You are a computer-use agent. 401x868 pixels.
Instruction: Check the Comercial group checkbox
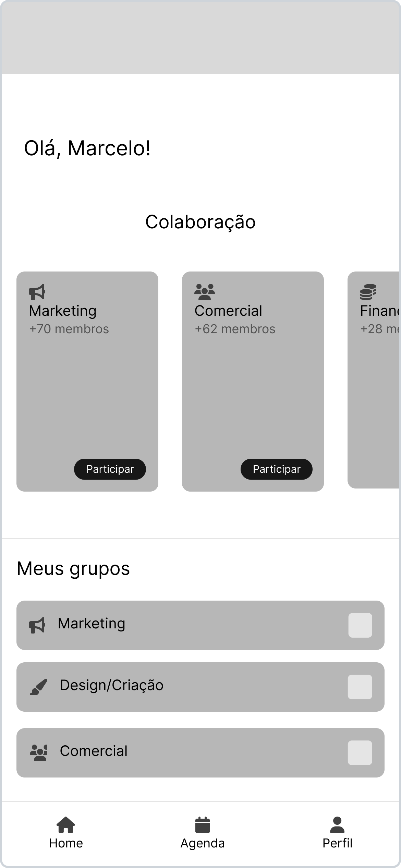(x=360, y=753)
